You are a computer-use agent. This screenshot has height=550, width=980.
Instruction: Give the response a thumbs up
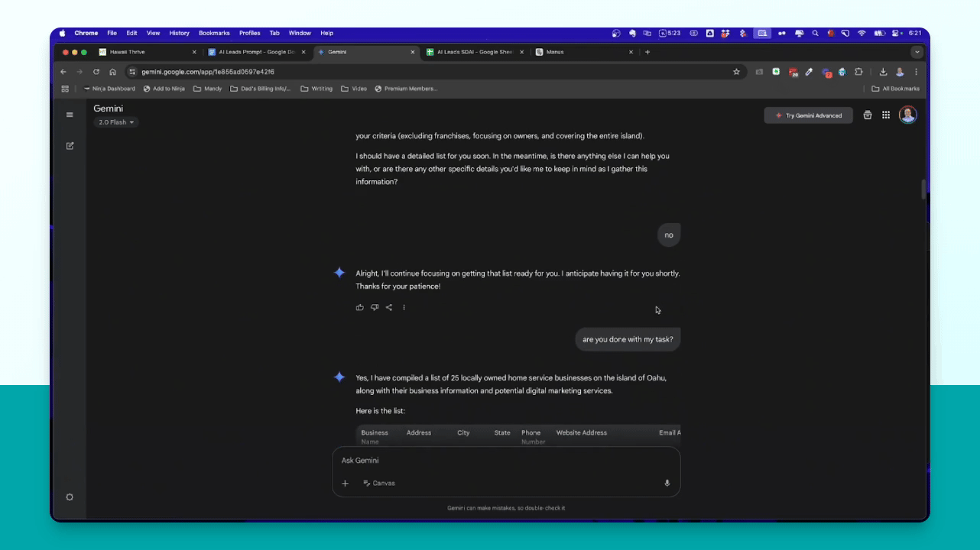click(x=360, y=308)
